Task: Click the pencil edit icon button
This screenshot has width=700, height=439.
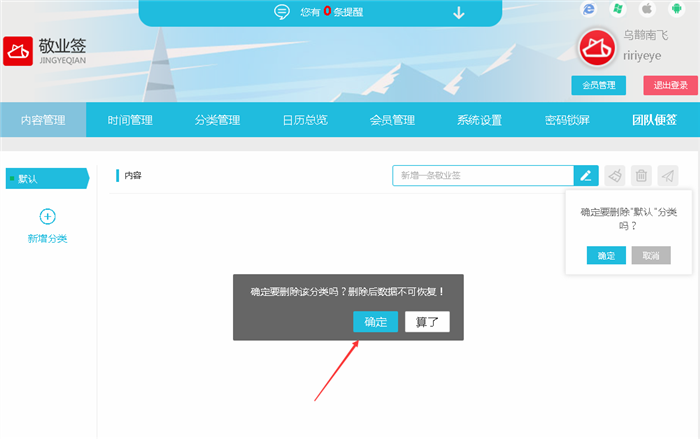Action: tap(586, 176)
